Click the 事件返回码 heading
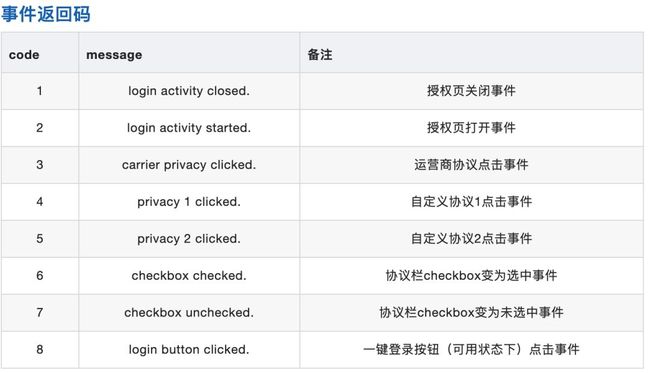Image resolution: width=650 pixels, height=373 pixels. click(x=46, y=14)
